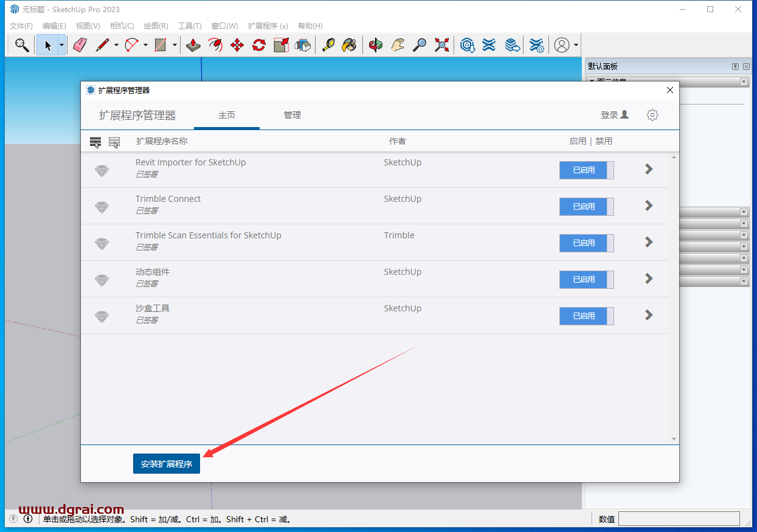The image size is (757, 532).
Task: Toggle the Trimble Connect 已启用 switch
Action: click(x=587, y=207)
